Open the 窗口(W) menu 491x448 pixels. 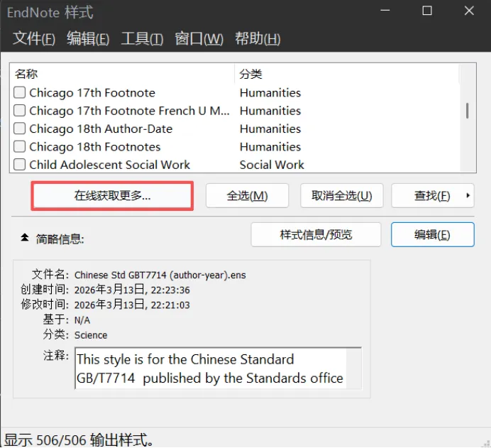click(x=199, y=39)
